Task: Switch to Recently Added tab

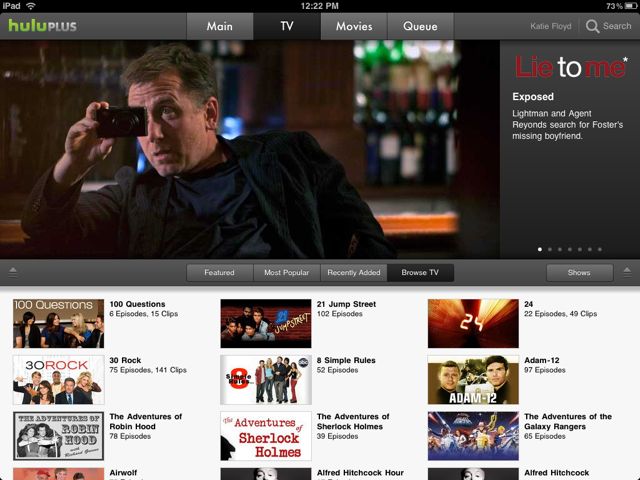Action: pos(354,273)
